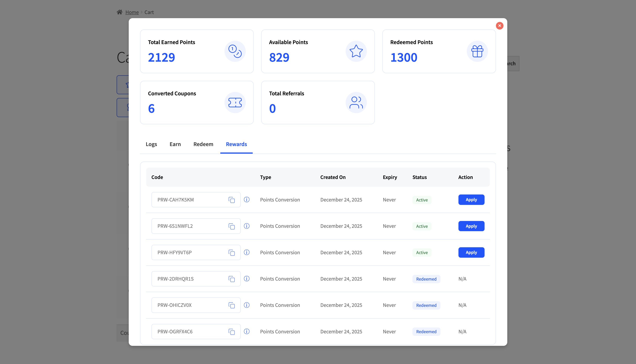This screenshot has height=364, width=636.
Task: Show info for PRW-CAH7K5KM coupon
Action: (247, 199)
